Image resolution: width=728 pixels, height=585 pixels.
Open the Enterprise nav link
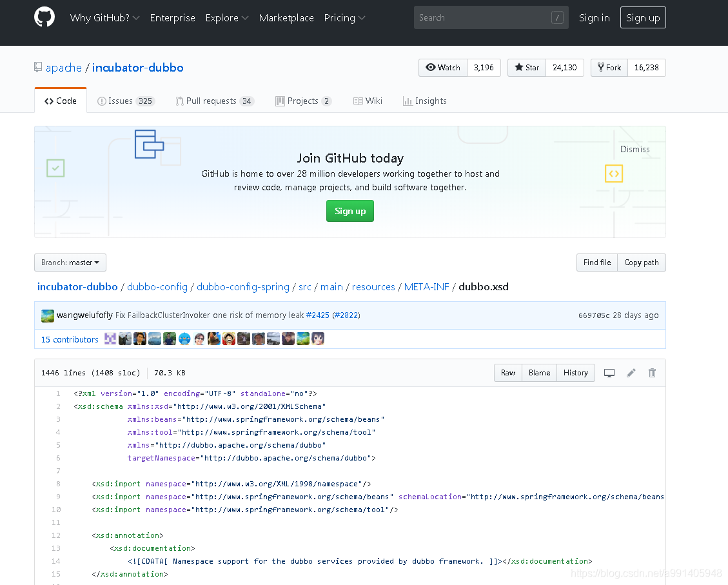point(172,17)
